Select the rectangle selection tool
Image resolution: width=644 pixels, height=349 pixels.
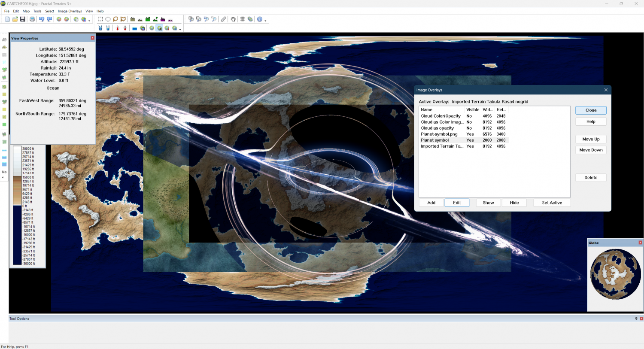coord(100,19)
